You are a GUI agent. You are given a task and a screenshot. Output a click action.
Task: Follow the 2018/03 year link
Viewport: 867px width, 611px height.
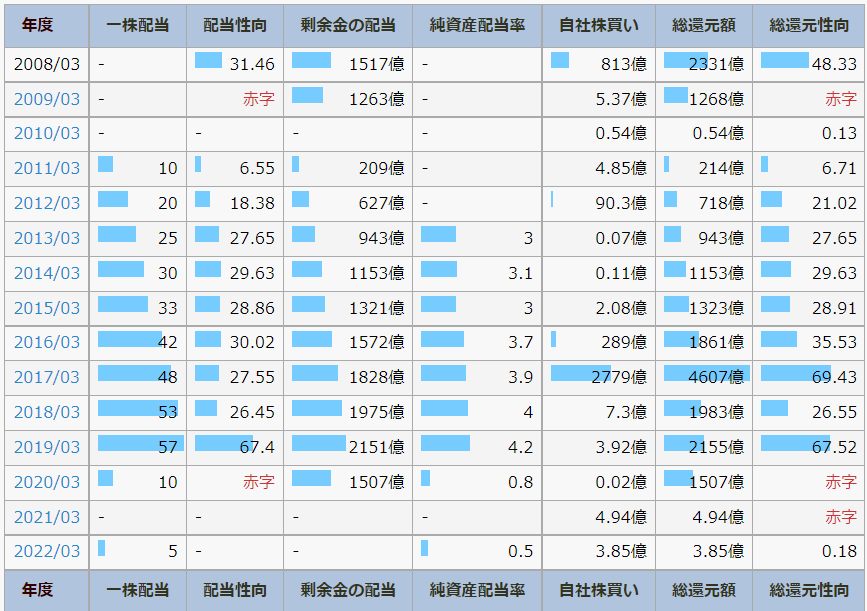click(x=47, y=412)
